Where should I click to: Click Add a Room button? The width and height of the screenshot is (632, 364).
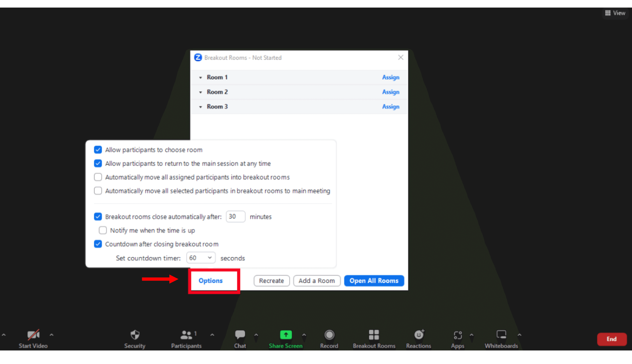(x=317, y=281)
